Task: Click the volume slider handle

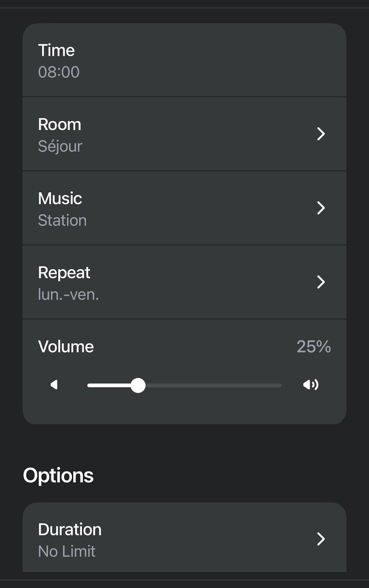Action: coord(138,385)
